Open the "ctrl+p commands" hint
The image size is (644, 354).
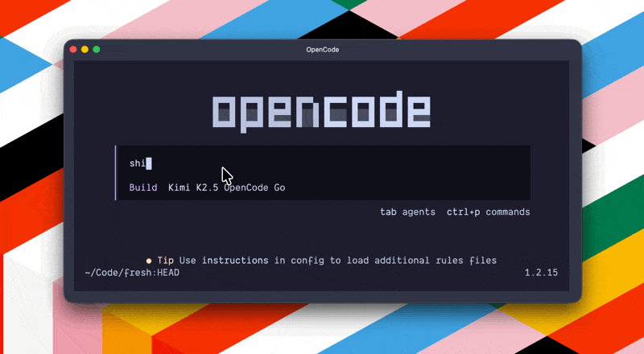[488, 212]
